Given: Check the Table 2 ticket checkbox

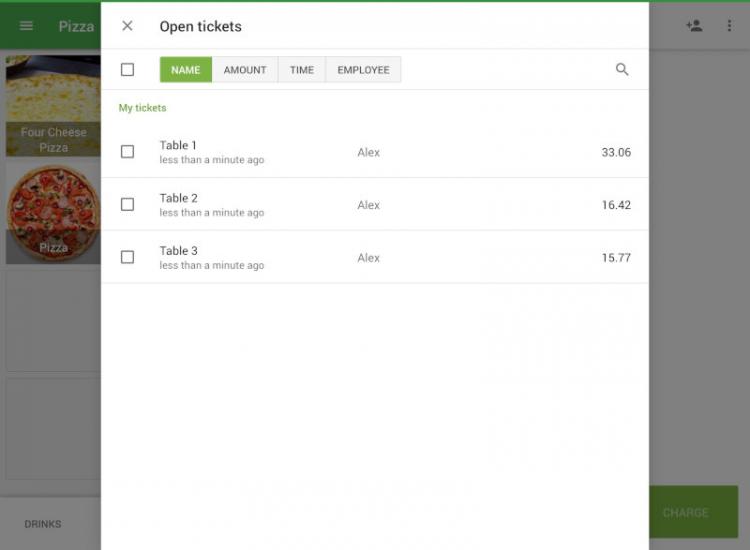Looking at the screenshot, I should (x=127, y=205).
